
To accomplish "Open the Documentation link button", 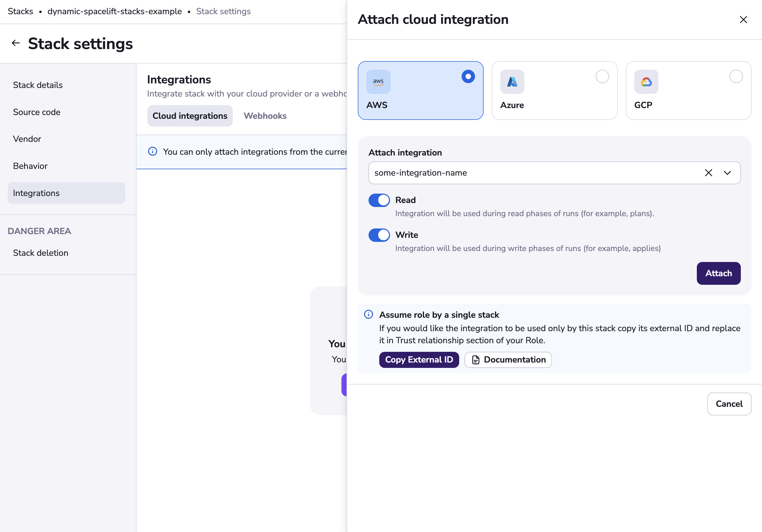I will 508,360.
